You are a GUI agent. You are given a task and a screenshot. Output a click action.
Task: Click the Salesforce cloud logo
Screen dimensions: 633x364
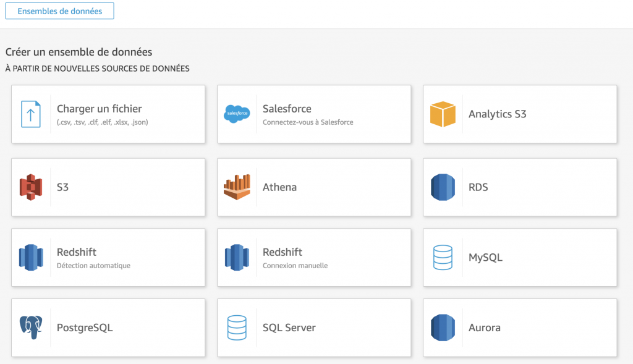237,114
